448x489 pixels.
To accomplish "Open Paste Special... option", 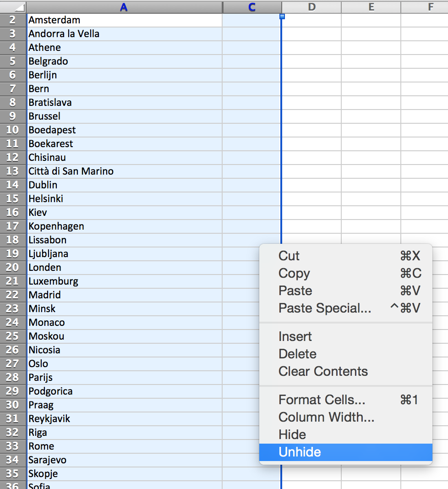I will click(x=324, y=308).
